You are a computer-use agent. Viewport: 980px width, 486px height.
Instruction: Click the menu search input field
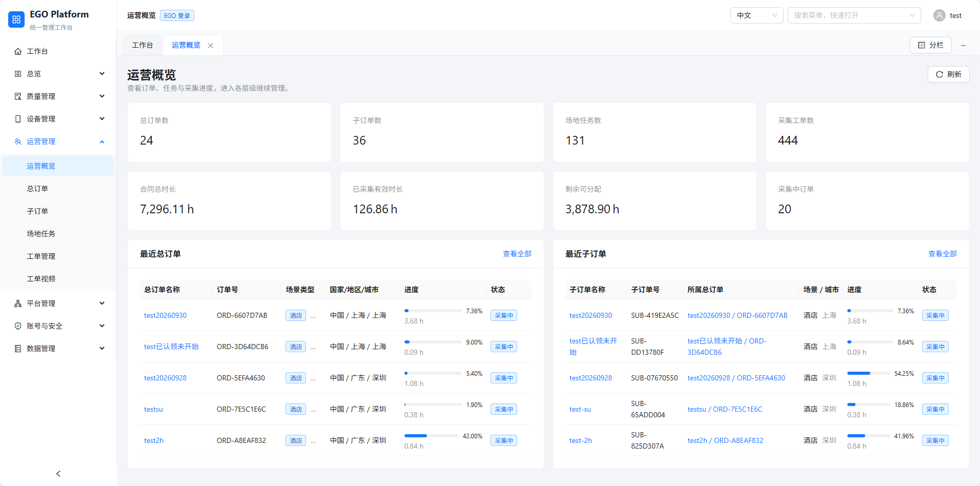pyautogui.click(x=854, y=15)
